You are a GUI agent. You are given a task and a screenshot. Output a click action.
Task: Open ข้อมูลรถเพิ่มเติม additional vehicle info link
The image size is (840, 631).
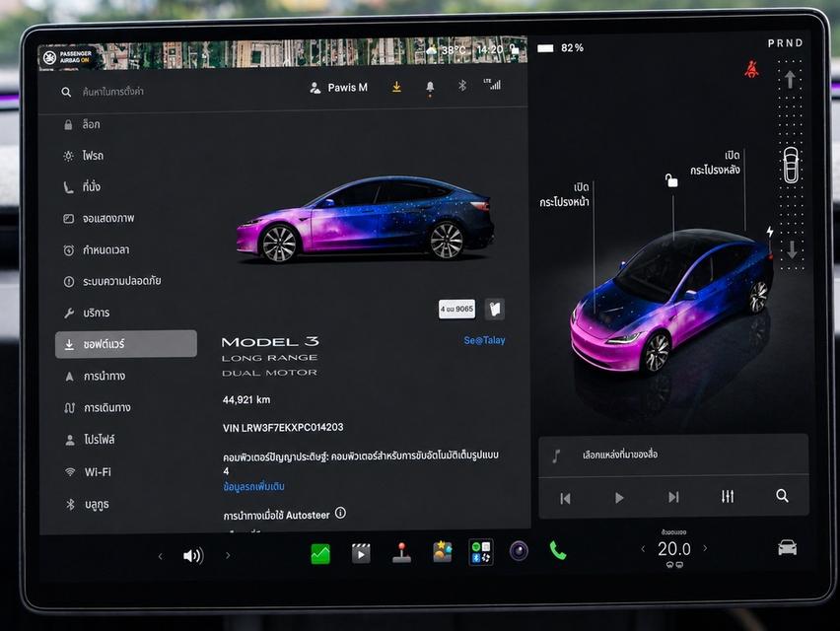tap(253, 487)
